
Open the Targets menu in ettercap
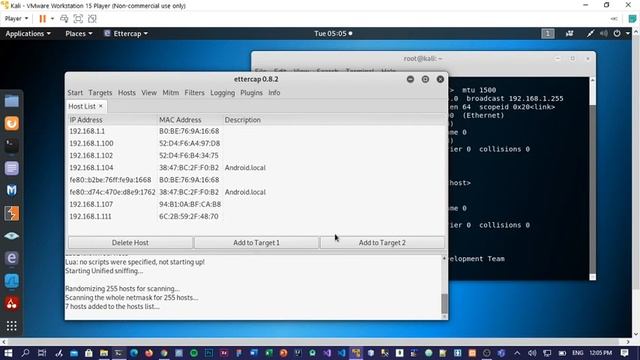click(100, 93)
